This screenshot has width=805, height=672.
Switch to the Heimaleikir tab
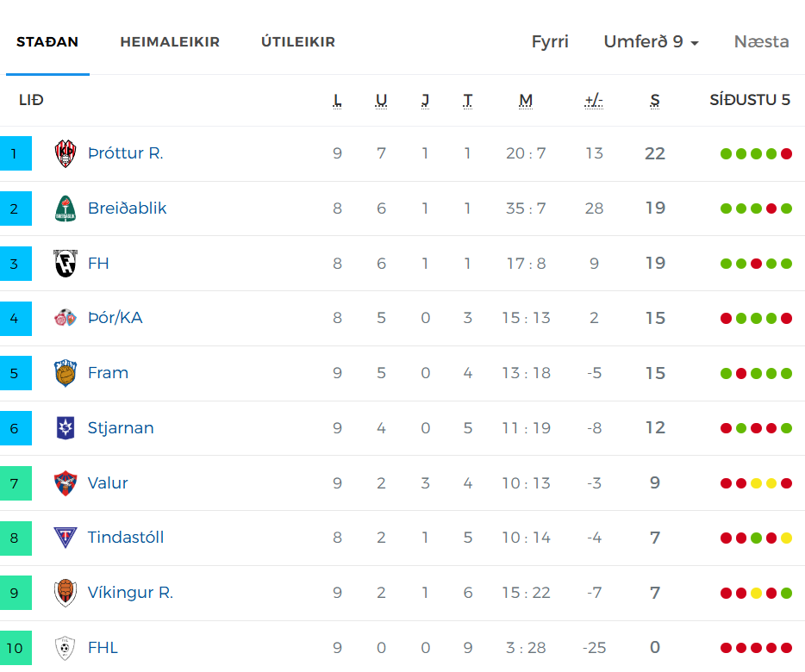[x=170, y=41]
